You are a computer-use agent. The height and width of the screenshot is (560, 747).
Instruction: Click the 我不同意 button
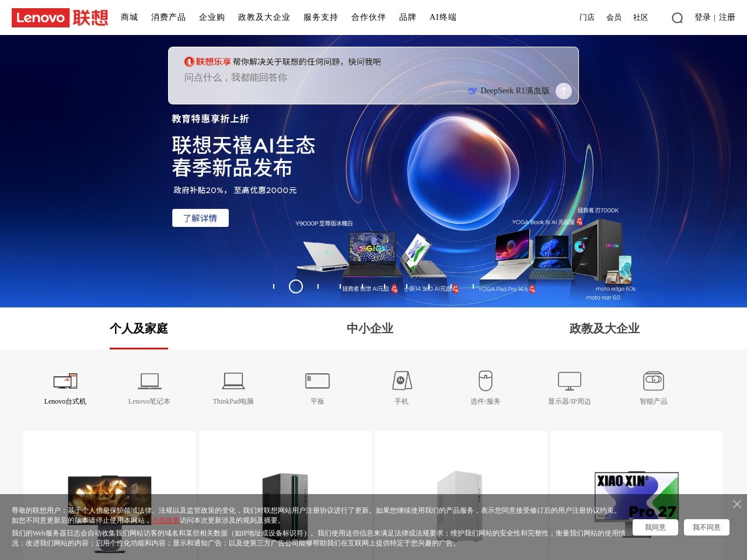click(707, 527)
